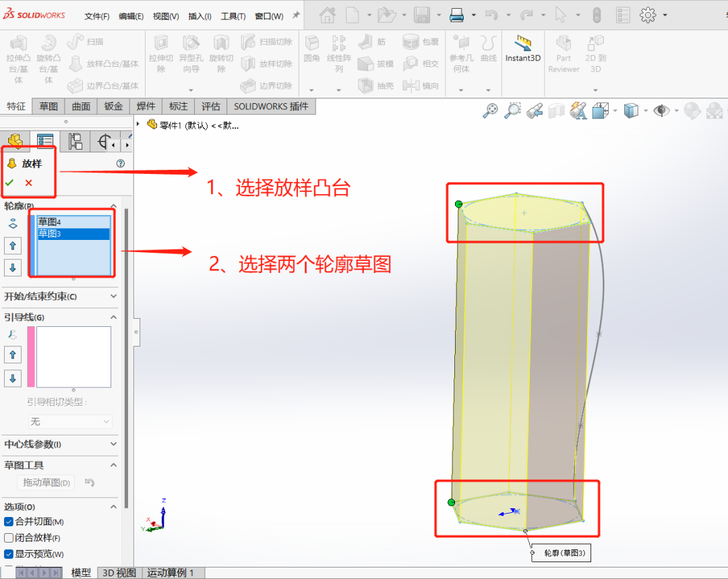Open the 插入(I) menu
Viewport: 728px width, 579px height.
200,16
